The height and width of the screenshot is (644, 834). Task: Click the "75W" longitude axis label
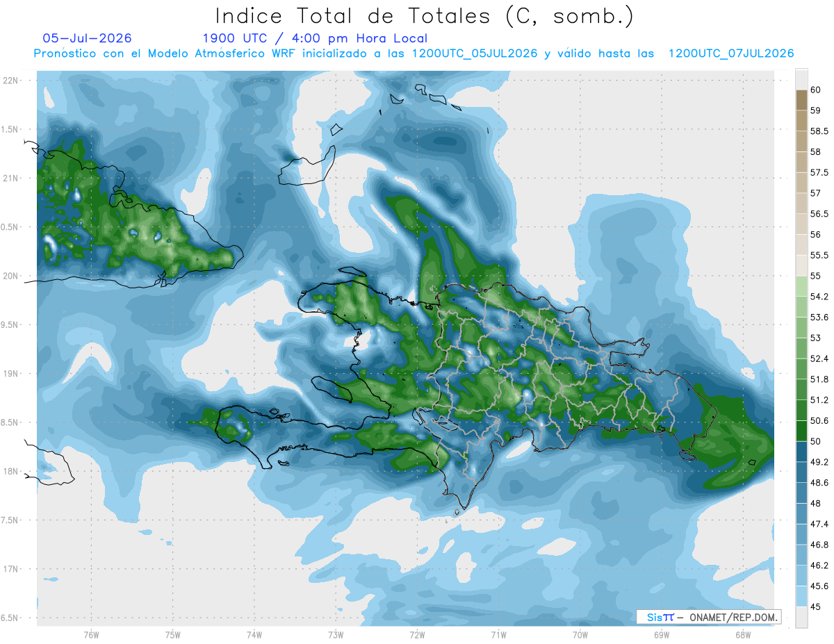[173, 635]
